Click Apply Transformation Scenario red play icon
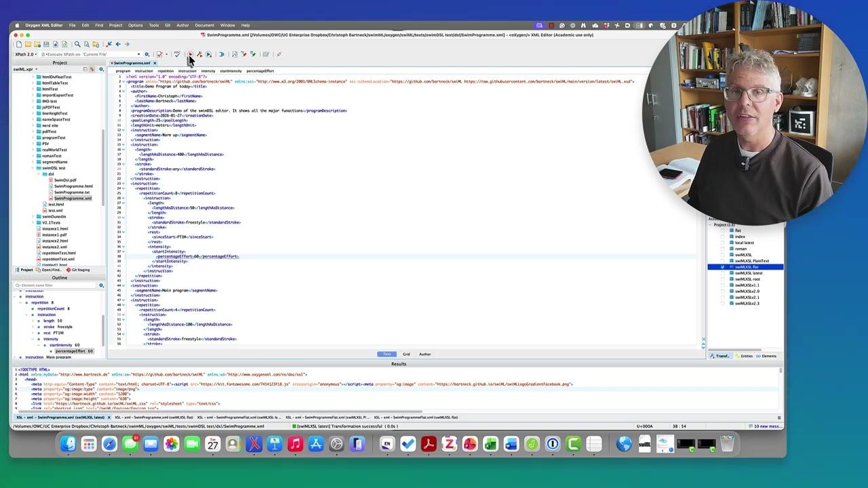Screen dimensions: 868x488 coord(191,54)
